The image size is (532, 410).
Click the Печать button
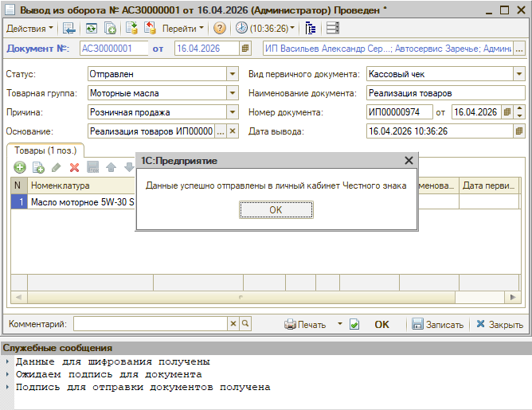pos(306,324)
